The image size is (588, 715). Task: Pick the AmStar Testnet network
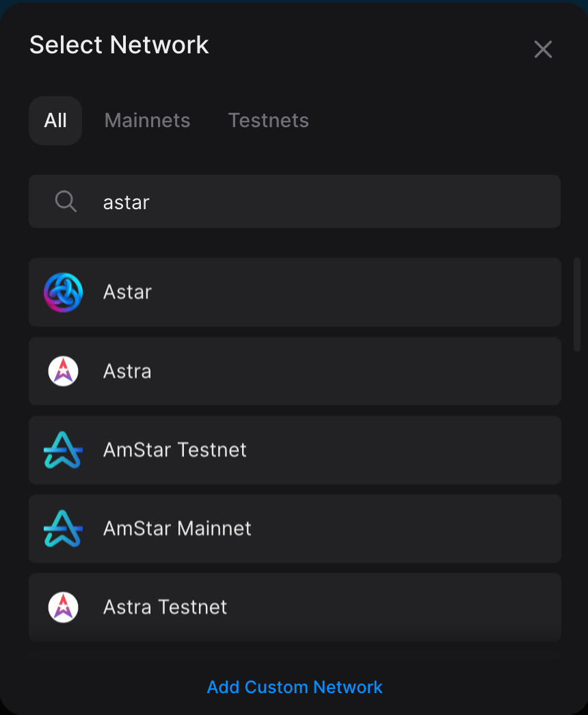coord(295,450)
